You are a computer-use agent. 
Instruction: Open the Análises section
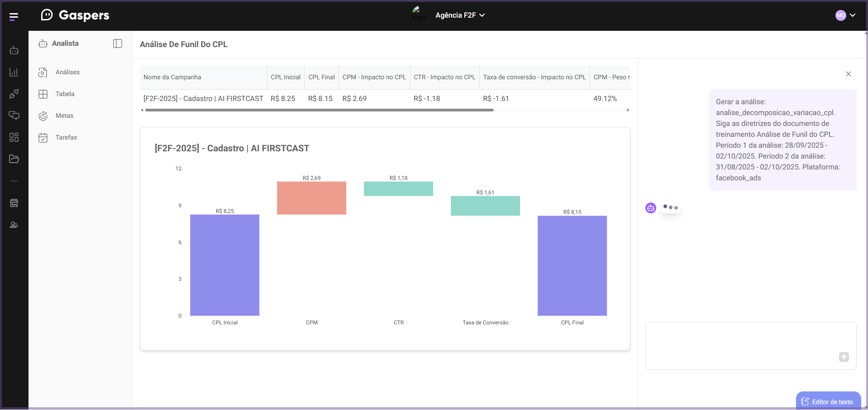pos(67,72)
